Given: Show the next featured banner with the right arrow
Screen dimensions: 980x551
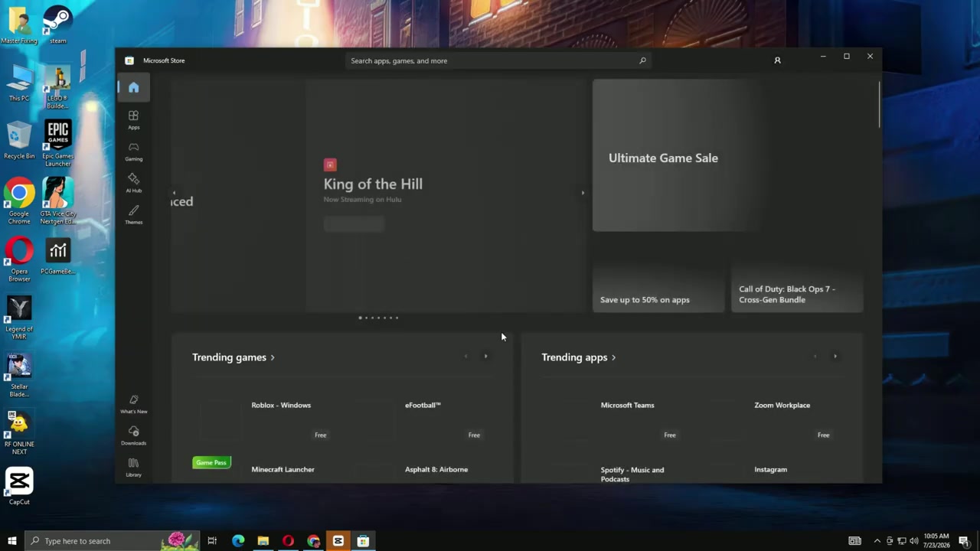Looking at the screenshot, I should 583,193.
